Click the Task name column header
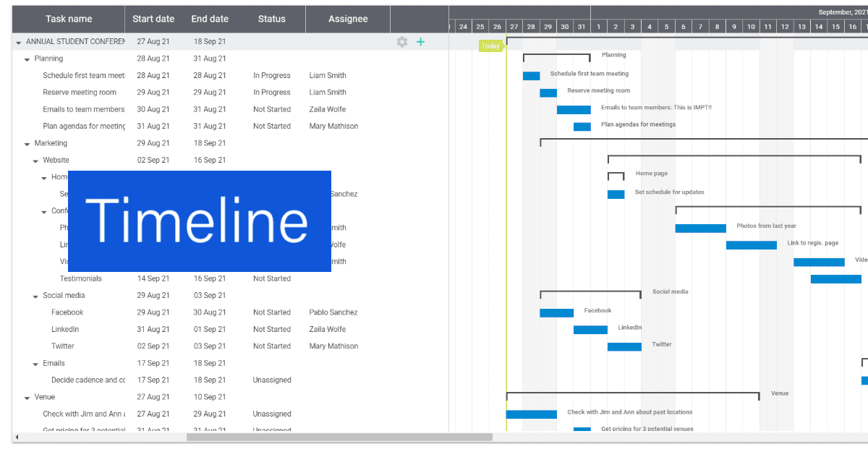This screenshot has width=868, height=452. click(x=69, y=20)
